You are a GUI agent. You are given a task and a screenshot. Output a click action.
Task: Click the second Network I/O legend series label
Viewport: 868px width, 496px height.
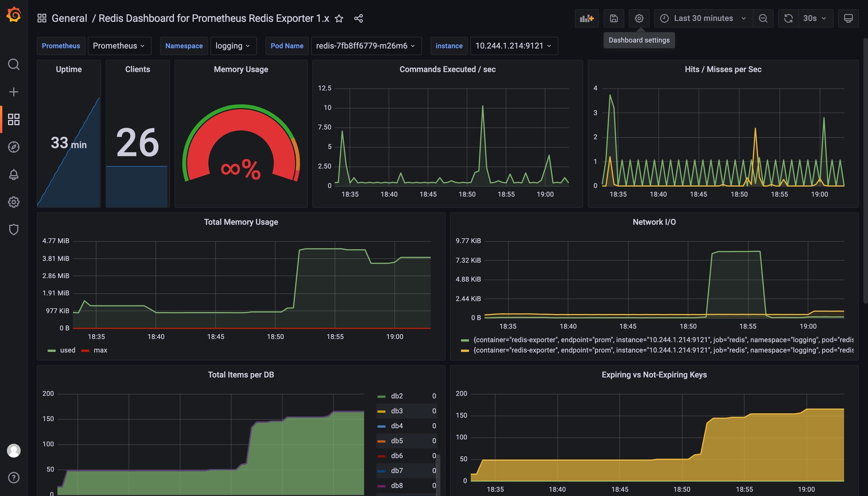[x=663, y=350]
